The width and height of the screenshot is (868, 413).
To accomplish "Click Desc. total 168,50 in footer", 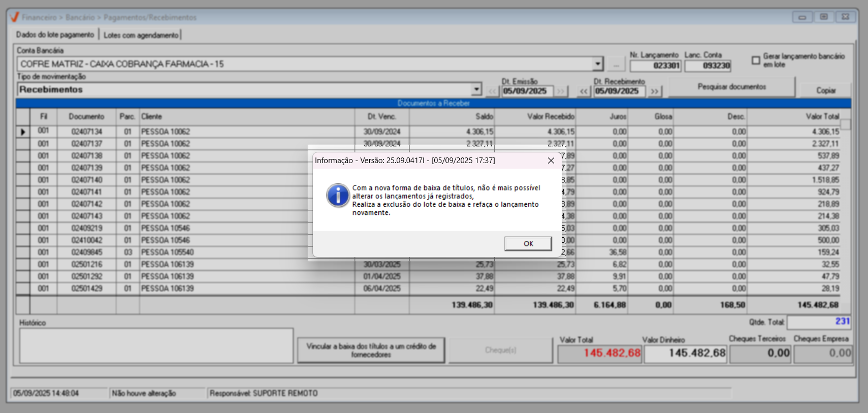I will 733,305.
